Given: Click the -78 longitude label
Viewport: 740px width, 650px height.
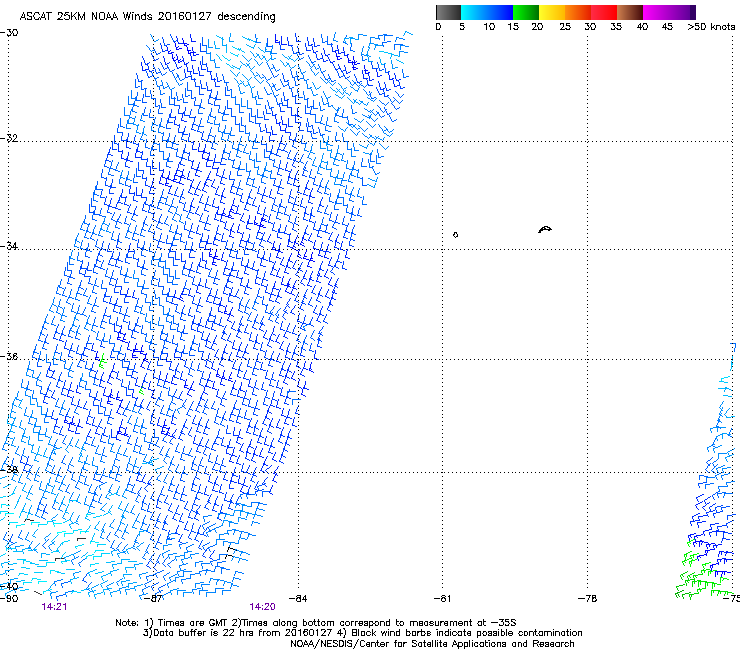Looking at the screenshot, I should coord(588,598).
